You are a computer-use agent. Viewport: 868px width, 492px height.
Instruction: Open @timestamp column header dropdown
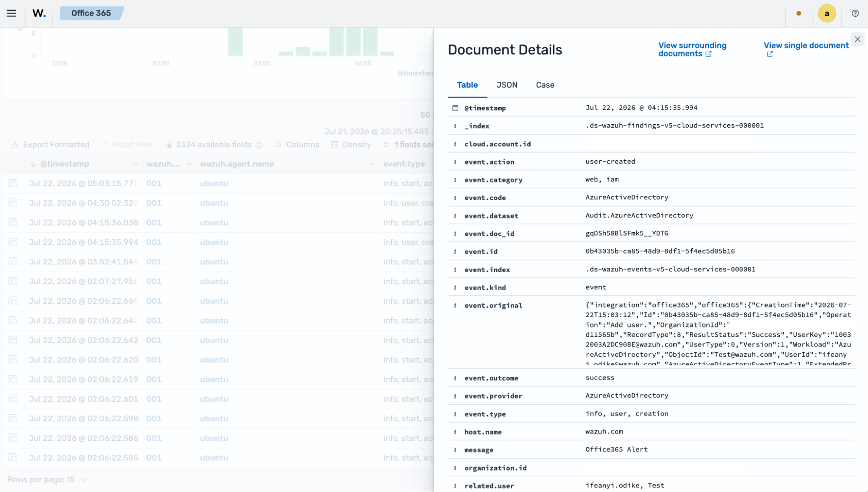click(x=135, y=164)
